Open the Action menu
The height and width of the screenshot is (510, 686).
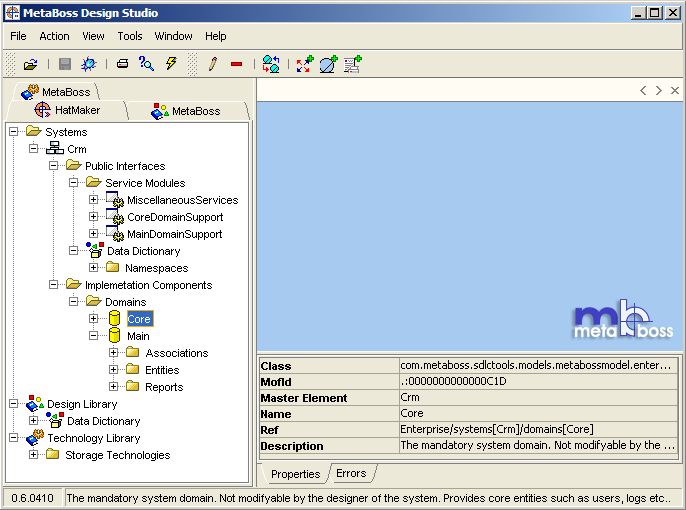[54, 36]
